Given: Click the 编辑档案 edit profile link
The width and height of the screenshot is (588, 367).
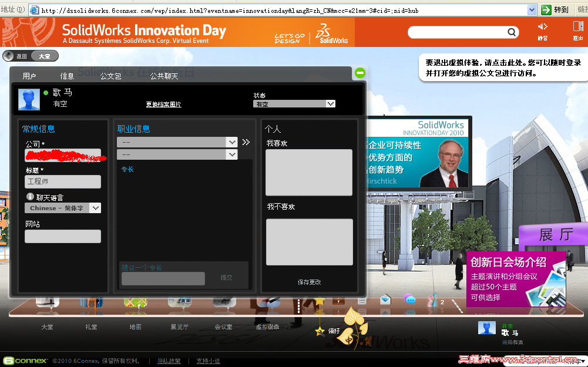Looking at the screenshot, I should [x=513, y=342].
